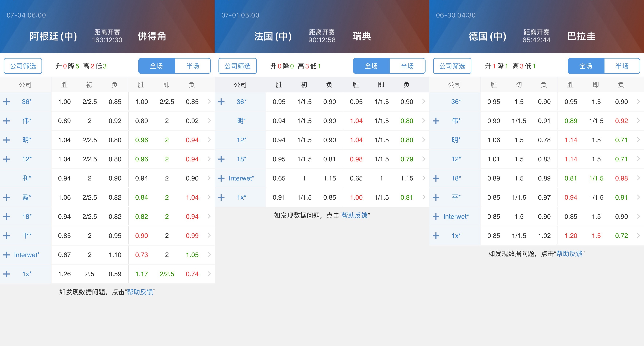
Task: Click team name 法国 (中)
Action: click(273, 36)
